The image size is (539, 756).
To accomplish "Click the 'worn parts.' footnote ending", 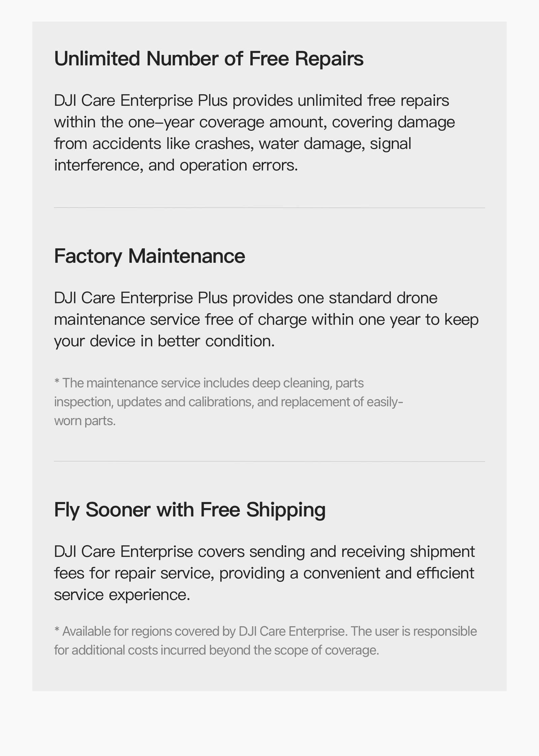I will [x=85, y=421].
